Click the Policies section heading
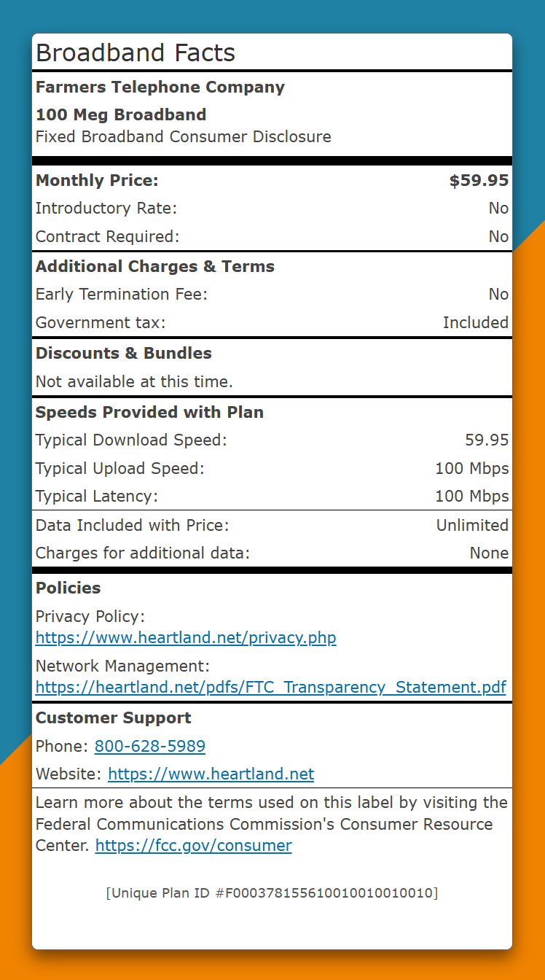 [x=68, y=588]
